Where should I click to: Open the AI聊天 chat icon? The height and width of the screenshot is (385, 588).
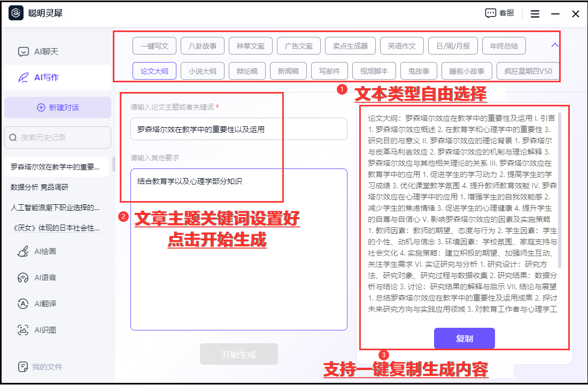pyautogui.click(x=23, y=52)
